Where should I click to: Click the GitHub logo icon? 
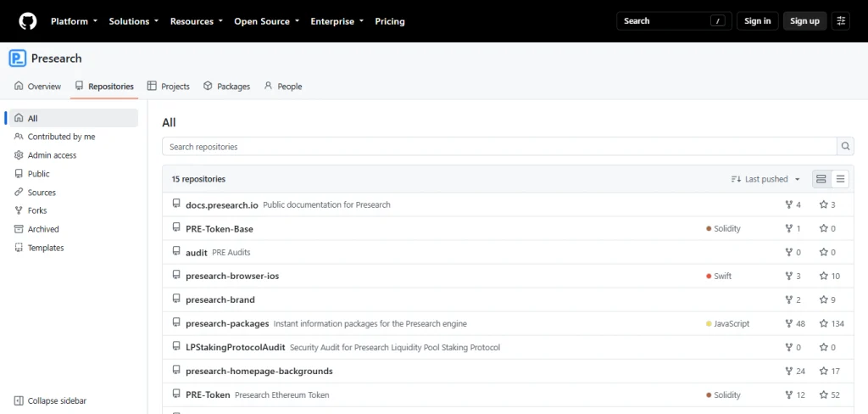[x=28, y=21]
